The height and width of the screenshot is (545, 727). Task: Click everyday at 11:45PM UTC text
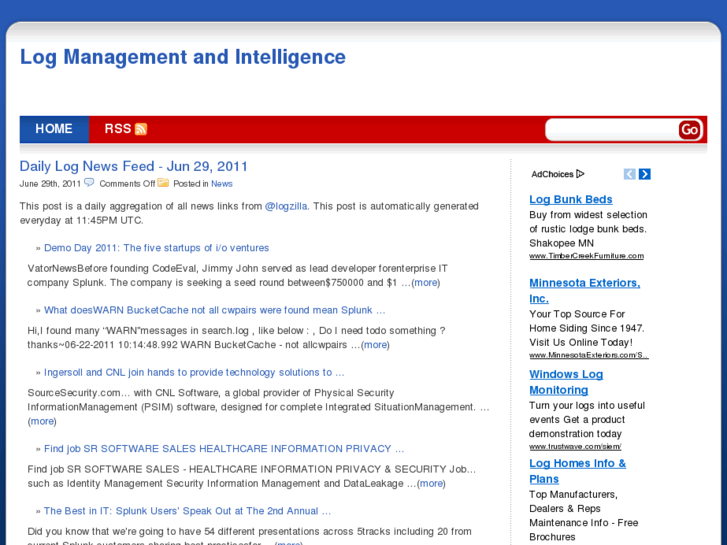tap(82, 220)
